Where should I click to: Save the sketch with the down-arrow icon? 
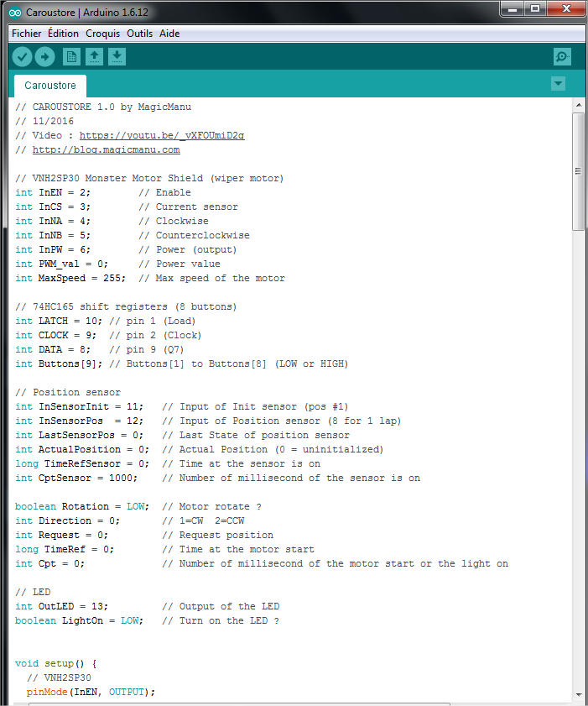(117, 57)
